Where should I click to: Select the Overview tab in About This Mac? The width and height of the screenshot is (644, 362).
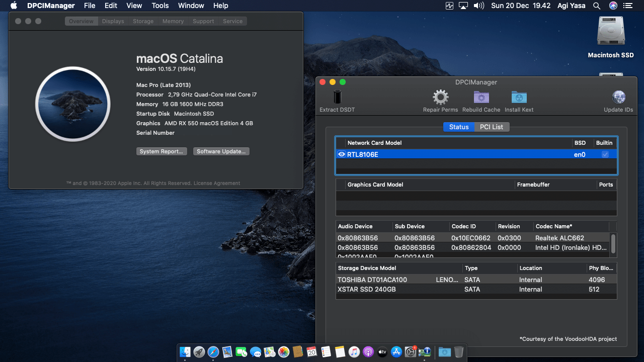tap(82, 21)
